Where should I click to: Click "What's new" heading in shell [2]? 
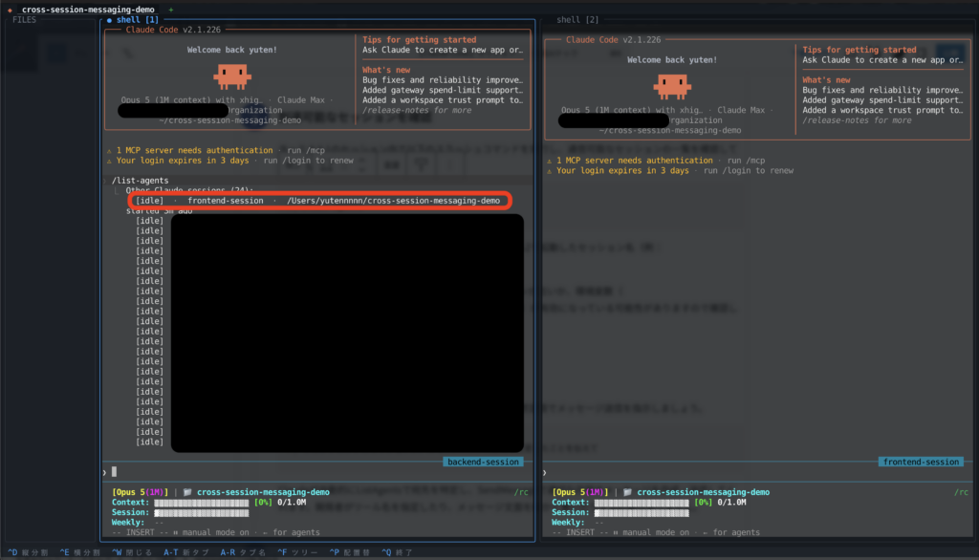coord(827,80)
